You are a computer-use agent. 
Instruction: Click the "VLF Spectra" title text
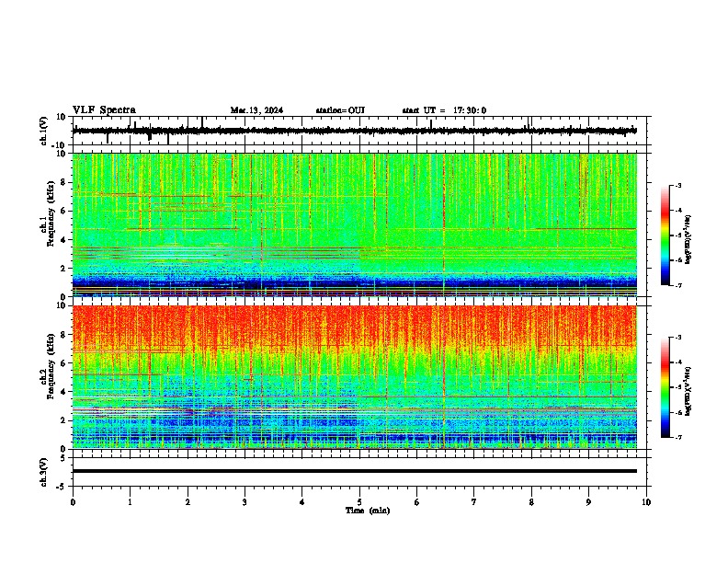coord(104,110)
